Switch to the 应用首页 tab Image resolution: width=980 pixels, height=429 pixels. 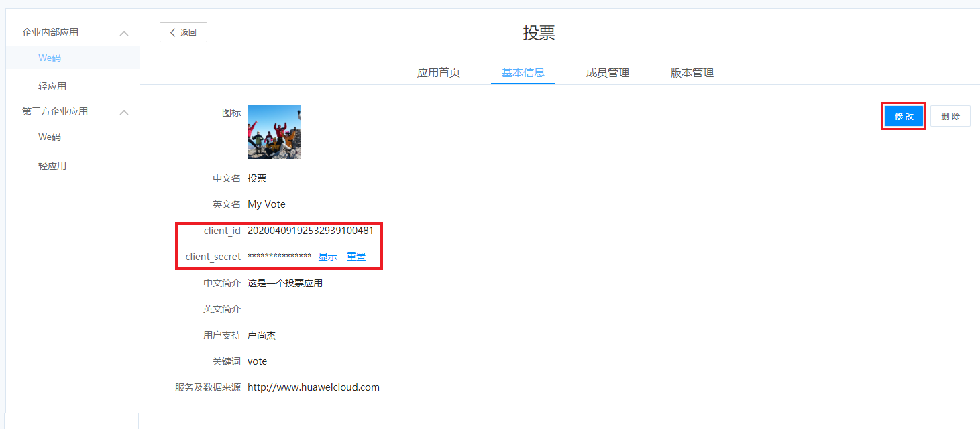point(439,73)
